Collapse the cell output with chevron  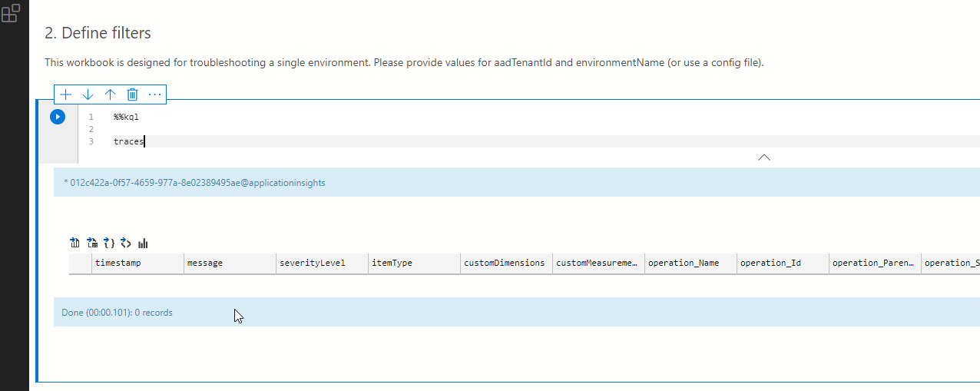[x=763, y=157]
